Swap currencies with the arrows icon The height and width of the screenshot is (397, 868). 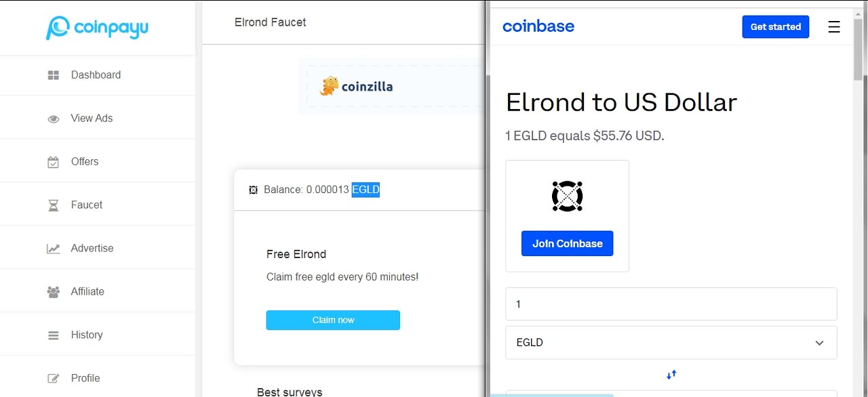coord(671,374)
